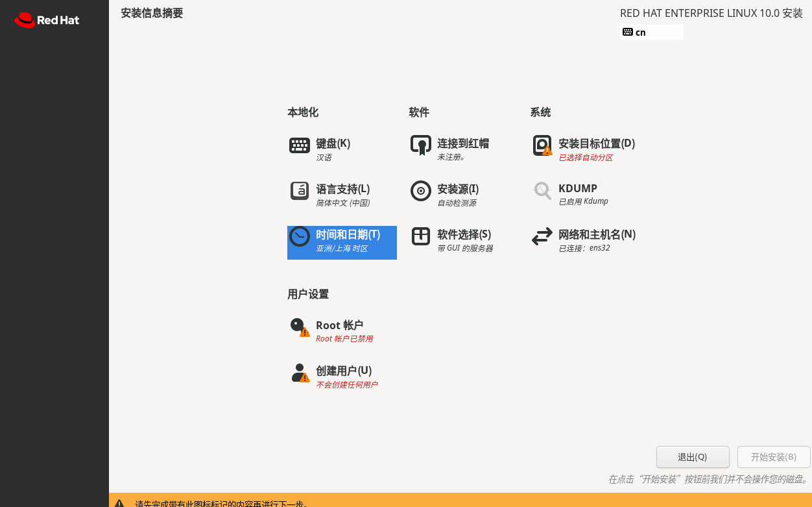Click Root 帐户已禁用 warning text
The width and height of the screenshot is (812, 507).
pos(344,340)
